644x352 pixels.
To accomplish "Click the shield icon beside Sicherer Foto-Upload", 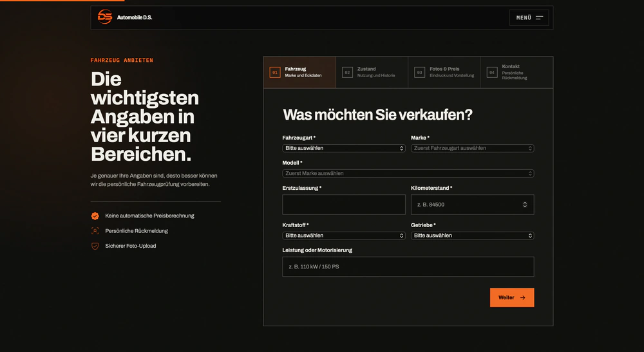I will (x=95, y=246).
